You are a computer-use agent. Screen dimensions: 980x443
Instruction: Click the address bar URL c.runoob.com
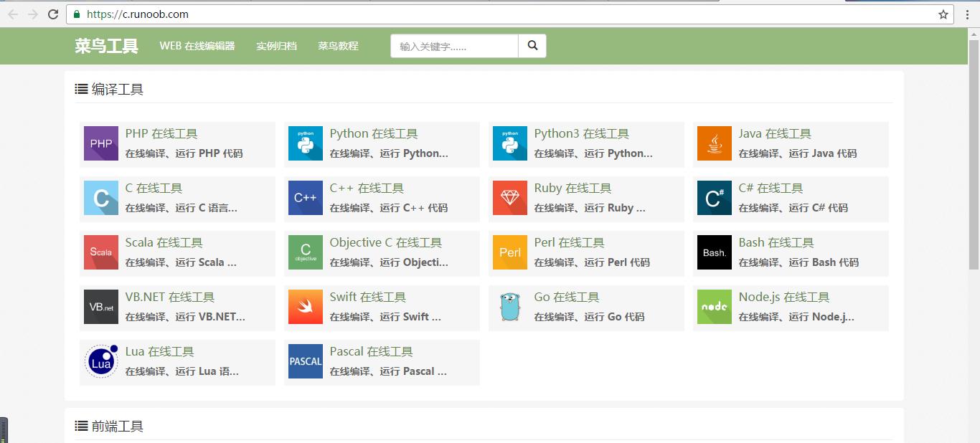pos(138,14)
